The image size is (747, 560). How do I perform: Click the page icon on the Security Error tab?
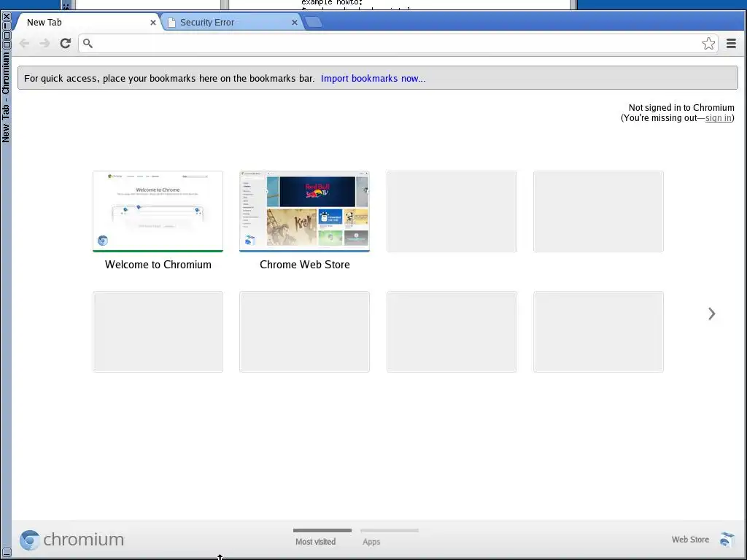(171, 23)
